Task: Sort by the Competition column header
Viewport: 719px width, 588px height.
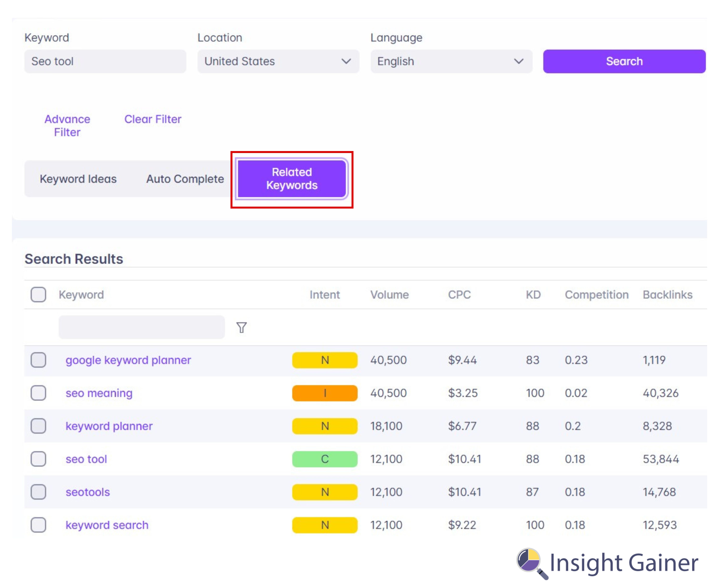Action: pyautogui.click(x=597, y=295)
